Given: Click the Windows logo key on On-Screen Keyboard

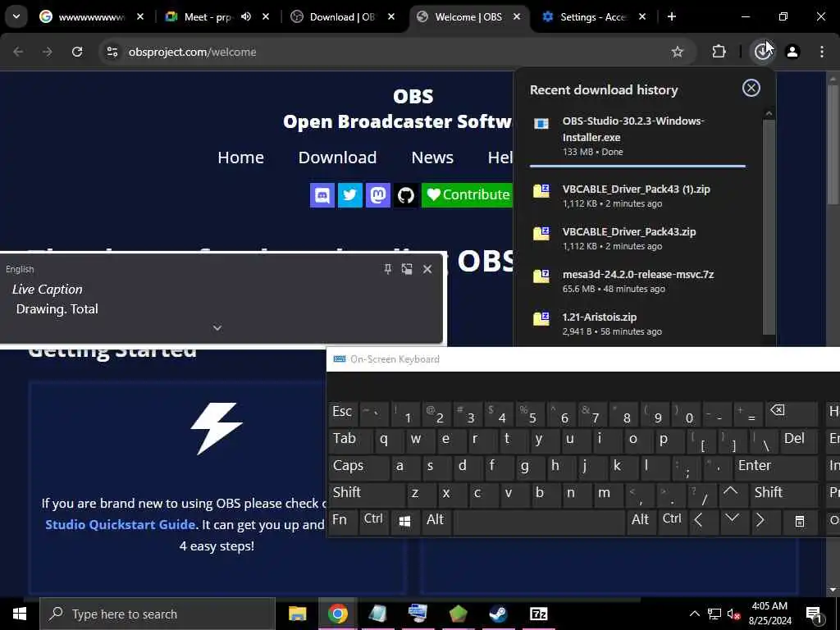Looking at the screenshot, I should click(x=404, y=520).
